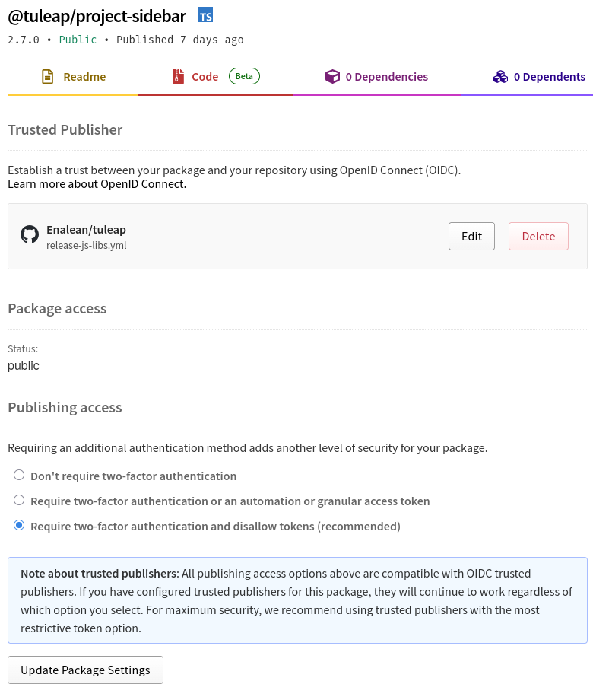This screenshot has height=700, width=593.
Task: Click the Dependents stacked cubes icon
Action: pyautogui.click(x=500, y=77)
